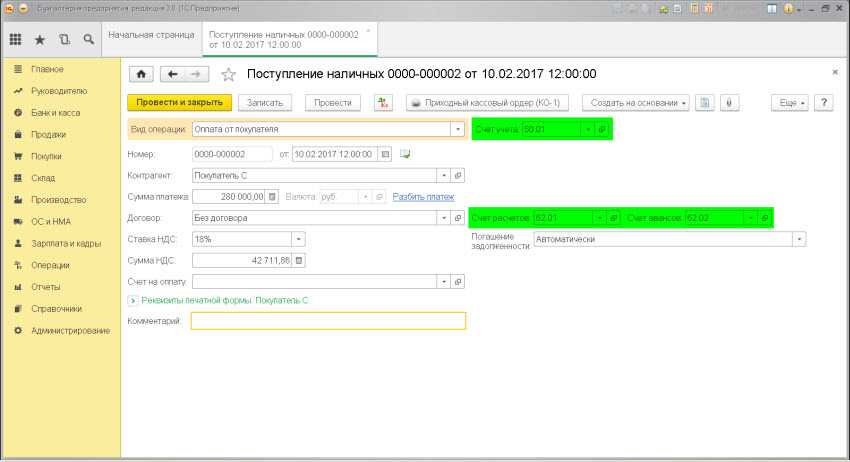Navigate back with the left arrow

point(172,74)
